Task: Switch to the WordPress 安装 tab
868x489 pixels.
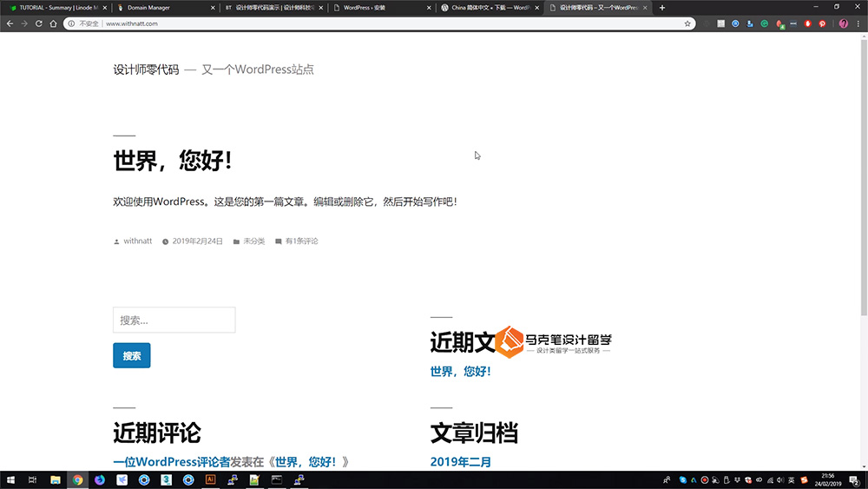Action: [382, 8]
